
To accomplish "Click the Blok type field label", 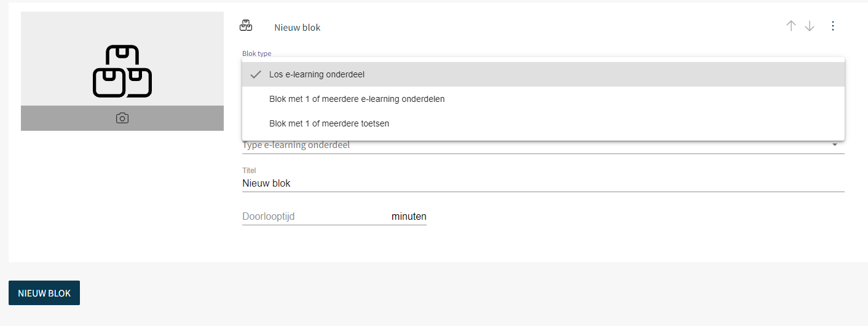I will tap(257, 54).
